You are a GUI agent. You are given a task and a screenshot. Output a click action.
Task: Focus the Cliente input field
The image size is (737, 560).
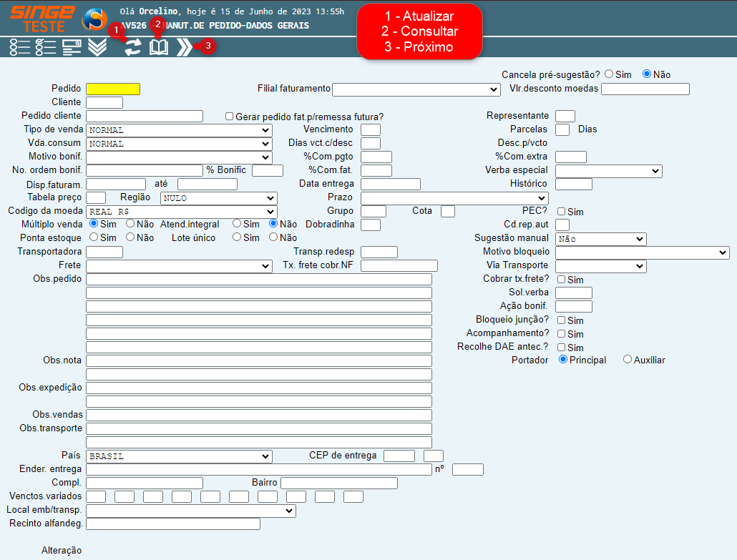(104, 102)
